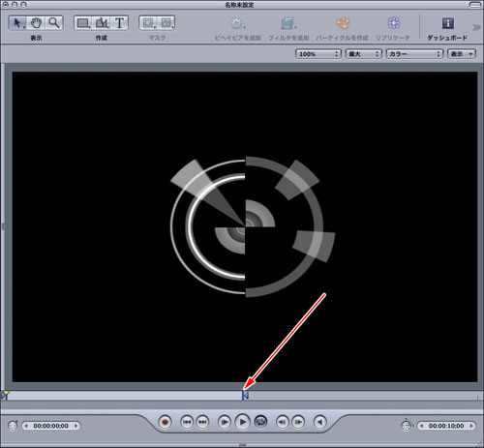
Task: Open the 表示 view dropdown
Action: [462, 54]
